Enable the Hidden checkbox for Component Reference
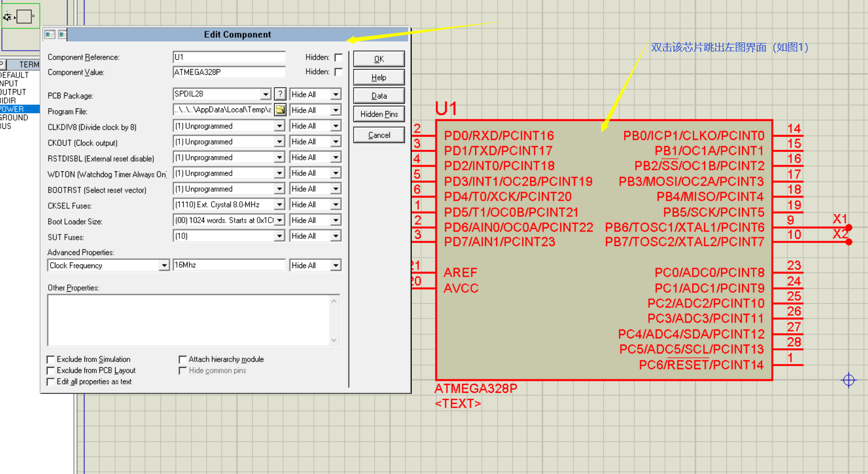The image size is (868, 474). [339, 58]
